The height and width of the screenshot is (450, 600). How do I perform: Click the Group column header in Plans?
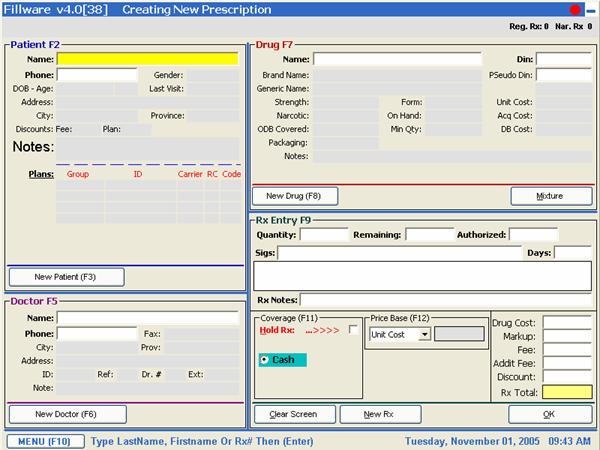pos(78,174)
